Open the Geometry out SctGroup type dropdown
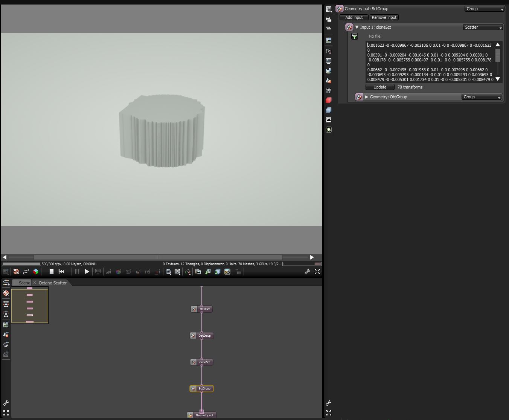The image size is (509, 420). [x=484, y=9]
